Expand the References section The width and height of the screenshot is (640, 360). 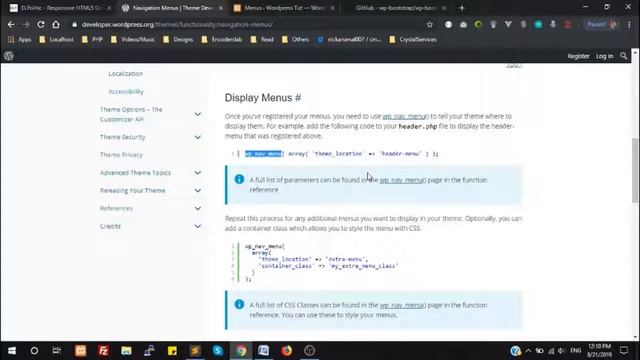(198, 208)
